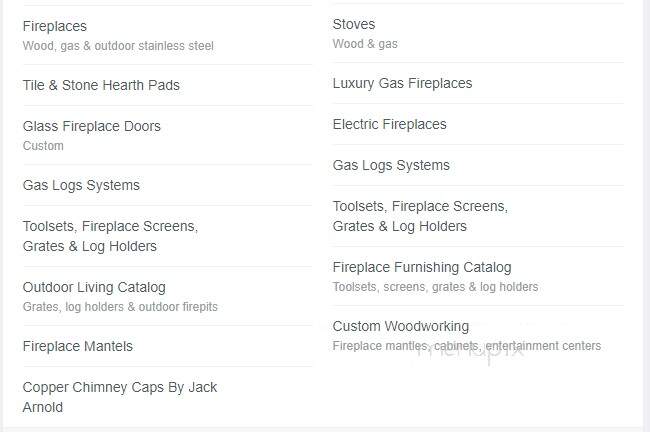
Task: Open Electric Fireplaces item
Action: (x=389, y=124)
